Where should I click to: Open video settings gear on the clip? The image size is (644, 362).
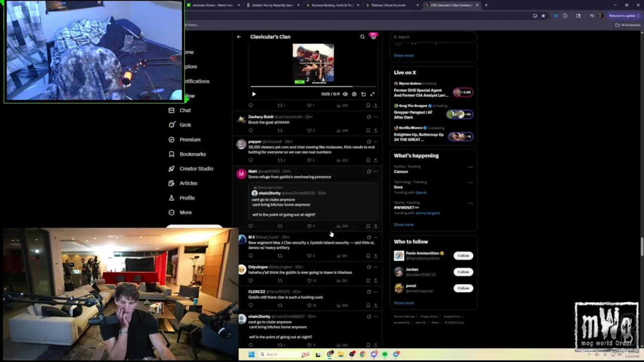354,94
